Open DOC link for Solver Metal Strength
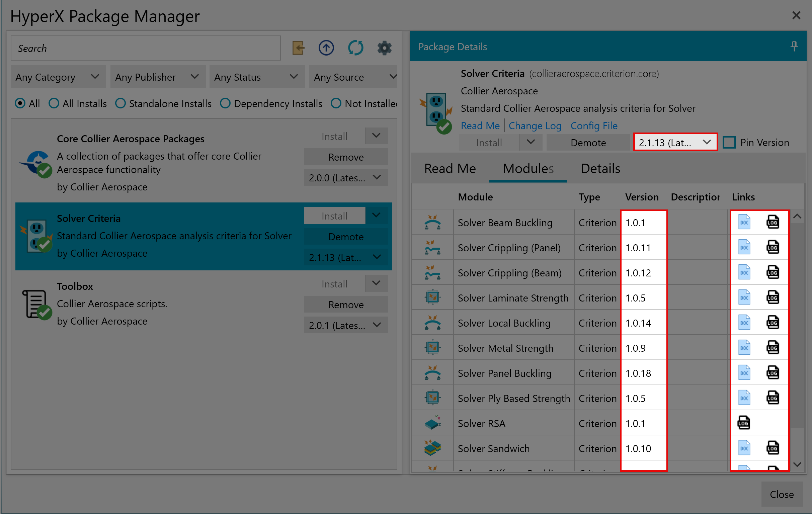Image resolution: width=812 pixels, height=514 pixels. [x=744, y=348]
